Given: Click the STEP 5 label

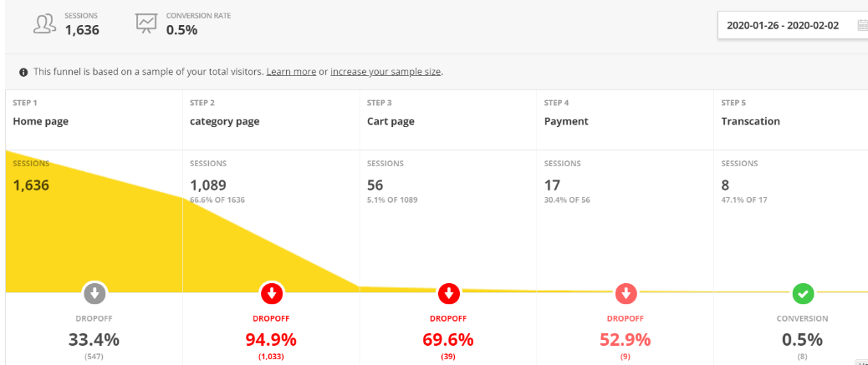Looking at the screenshot, I should pos(734,103).
